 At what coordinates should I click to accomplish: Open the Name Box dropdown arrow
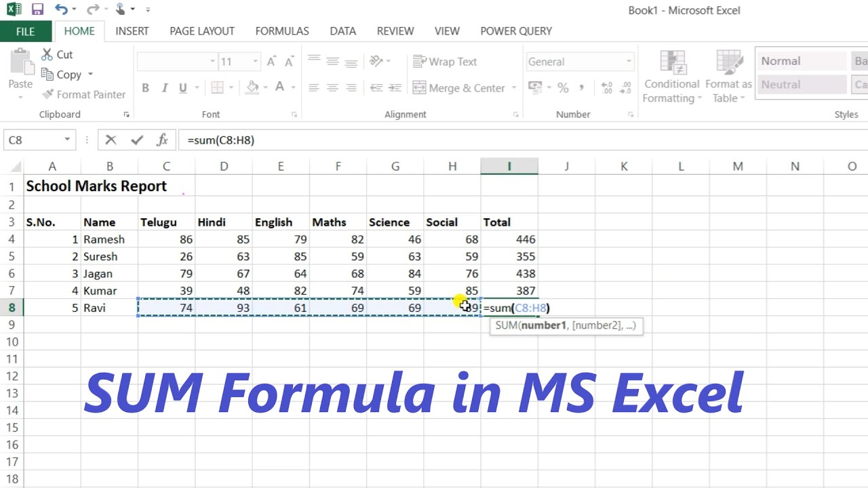pos(67,140)
